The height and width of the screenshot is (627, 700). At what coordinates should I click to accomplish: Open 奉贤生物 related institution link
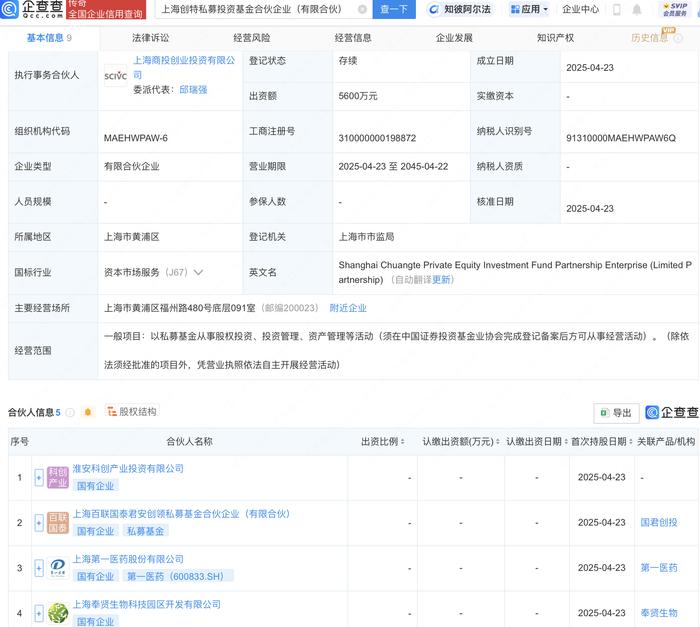click(x=659, y=613)
